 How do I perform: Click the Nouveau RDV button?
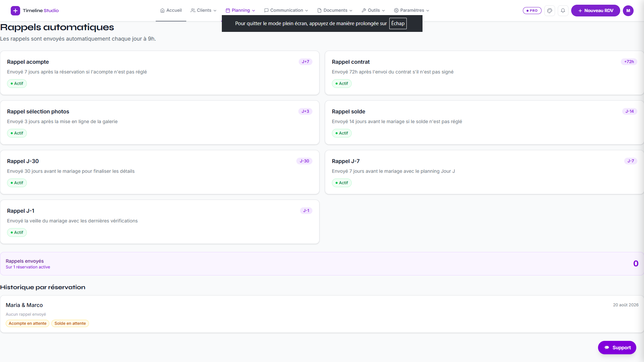click(x=596, y=11)
